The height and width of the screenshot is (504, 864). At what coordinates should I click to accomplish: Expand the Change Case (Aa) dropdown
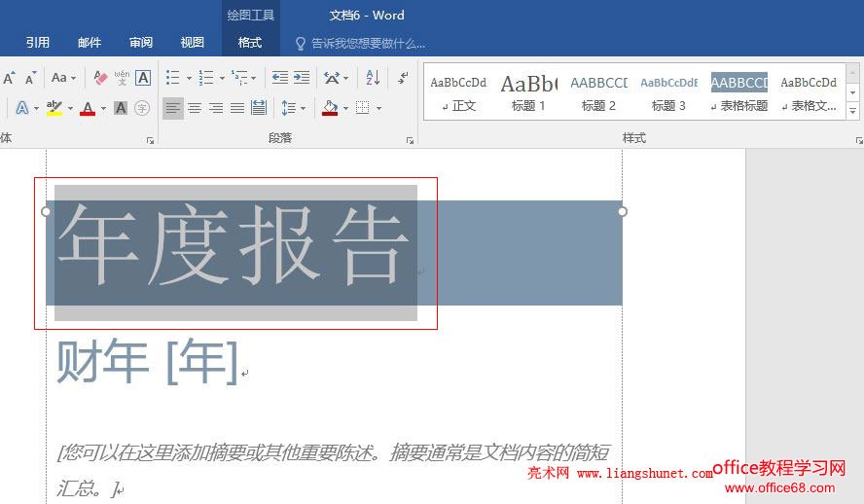click(73, 78)
